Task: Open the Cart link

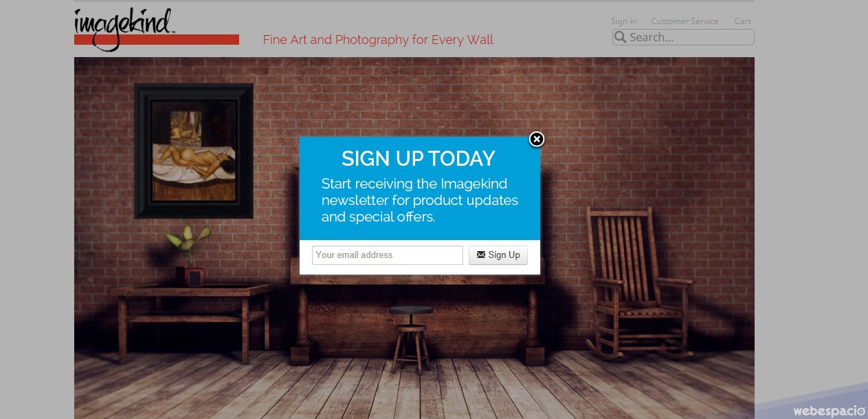Action: (742, 21)
